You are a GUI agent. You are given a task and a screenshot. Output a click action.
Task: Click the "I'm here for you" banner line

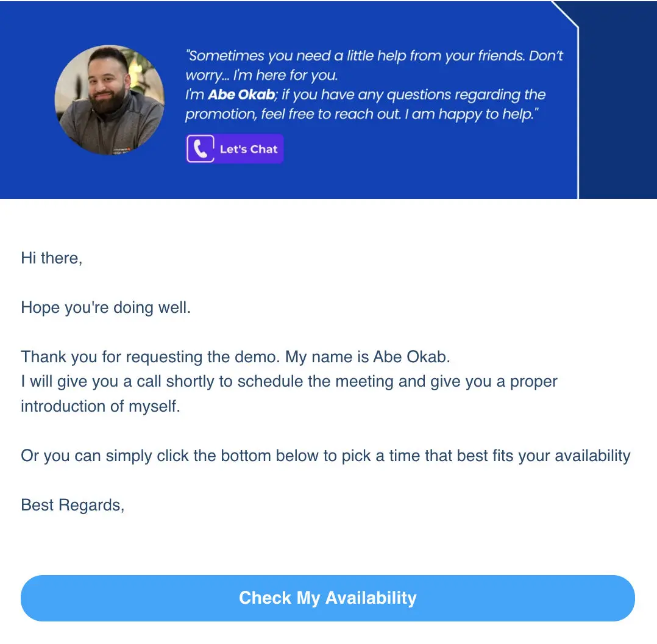(261, 76)
